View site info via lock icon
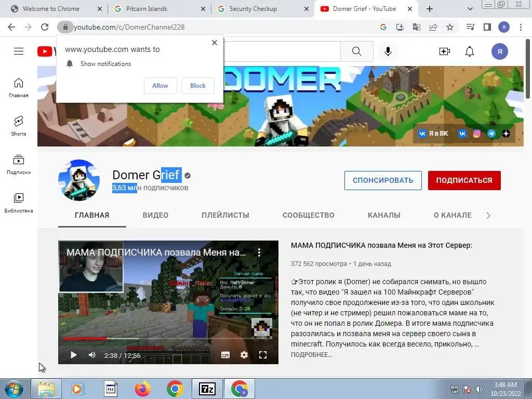Viewport: 532px width, 399px height. (65, 27)
